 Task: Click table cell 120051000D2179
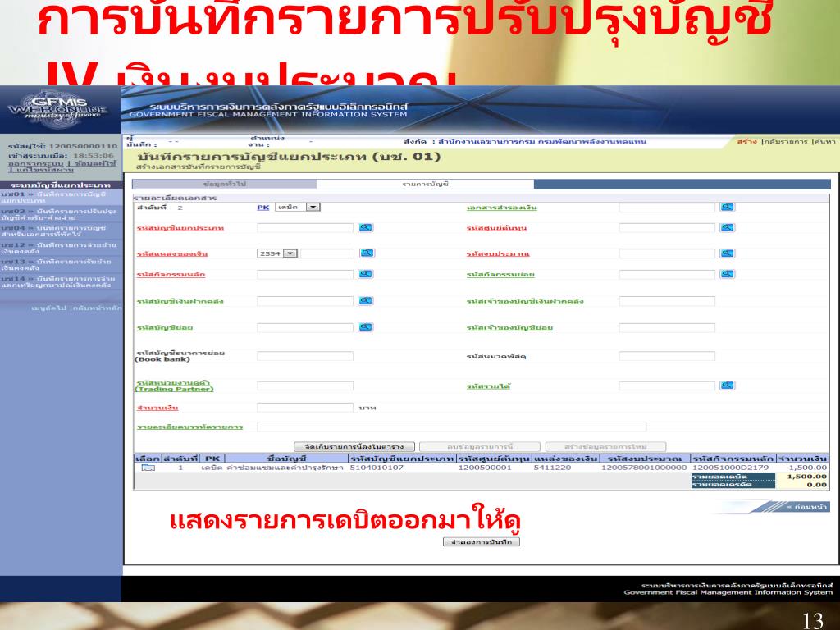coord(731,468)
